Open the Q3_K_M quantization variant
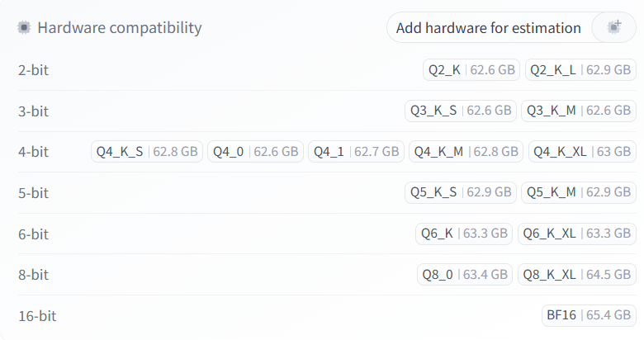644x340 pixels. pyautogui.click(x=579, y=111)
